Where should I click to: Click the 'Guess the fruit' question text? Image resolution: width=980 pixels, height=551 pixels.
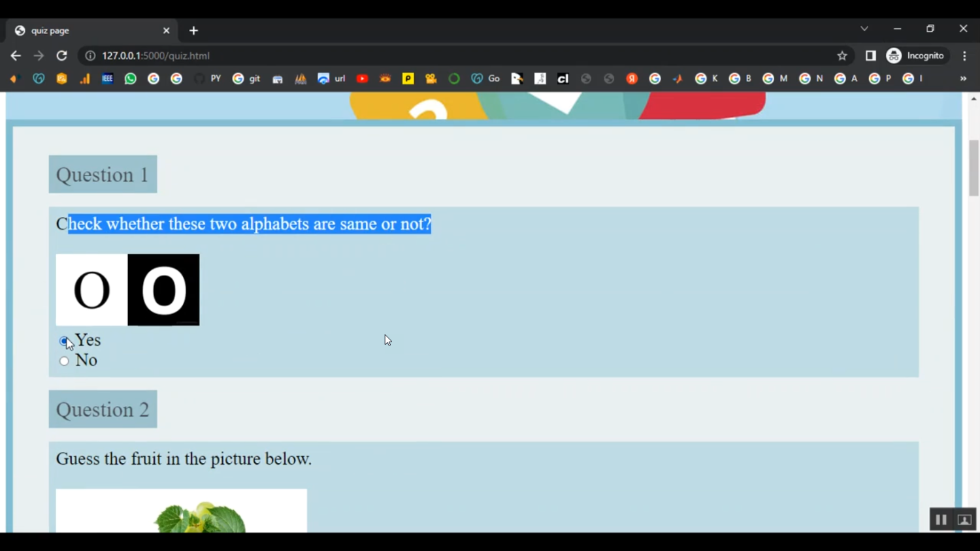(x=184, y=459)
